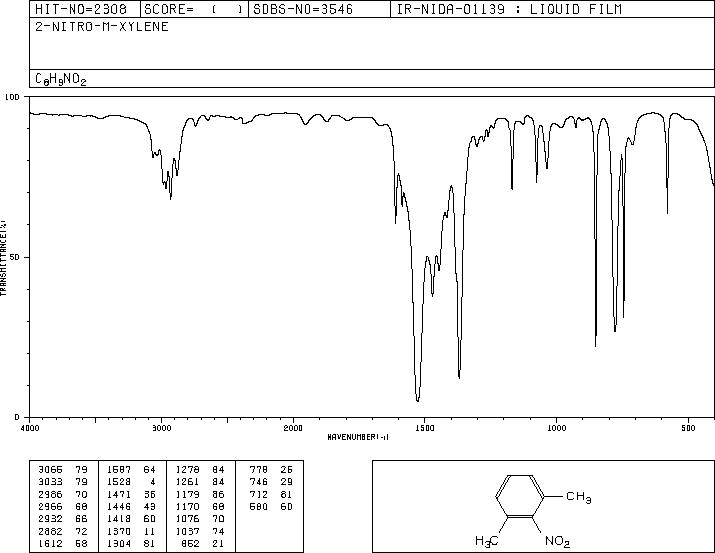Click the SDBS-NO=3546 header field
Screen dimensions: 715x553
click(x=319, y=9)
